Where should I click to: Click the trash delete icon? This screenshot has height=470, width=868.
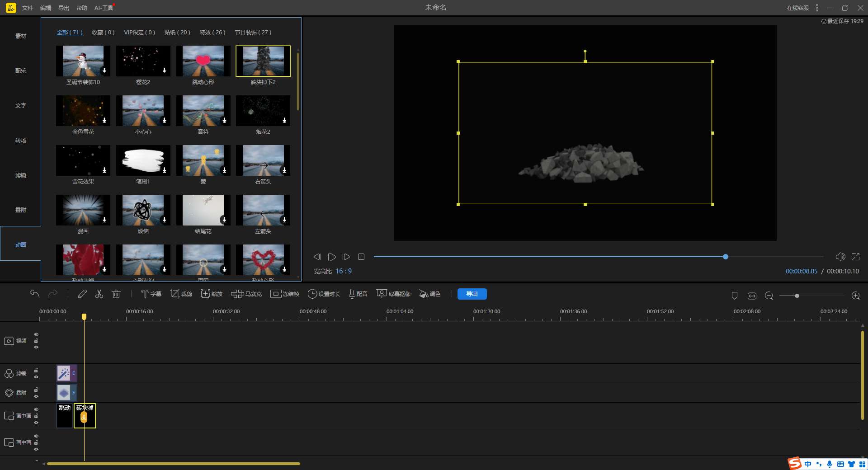[116, 294]
